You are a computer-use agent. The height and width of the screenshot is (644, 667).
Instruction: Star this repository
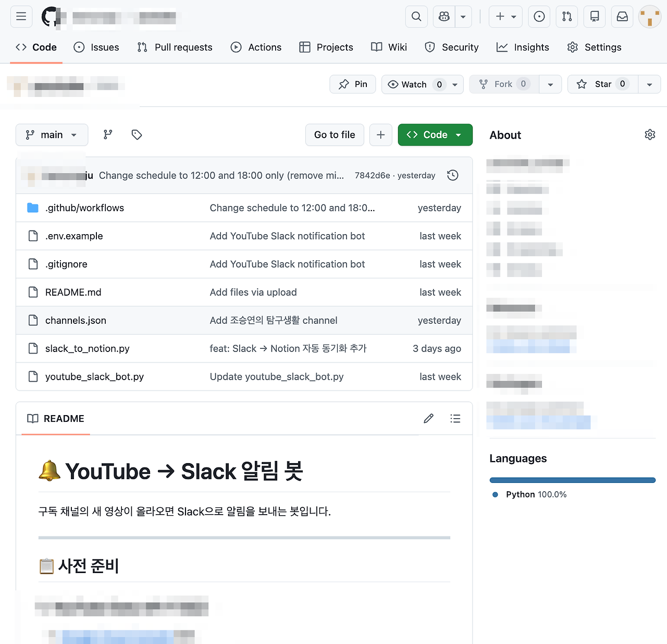(x=603, y=84)
